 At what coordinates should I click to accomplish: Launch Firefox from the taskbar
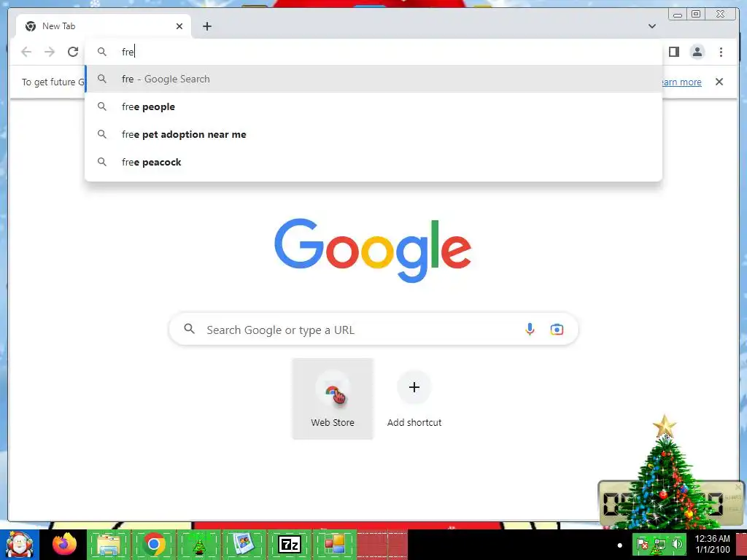tap(64, 545)
